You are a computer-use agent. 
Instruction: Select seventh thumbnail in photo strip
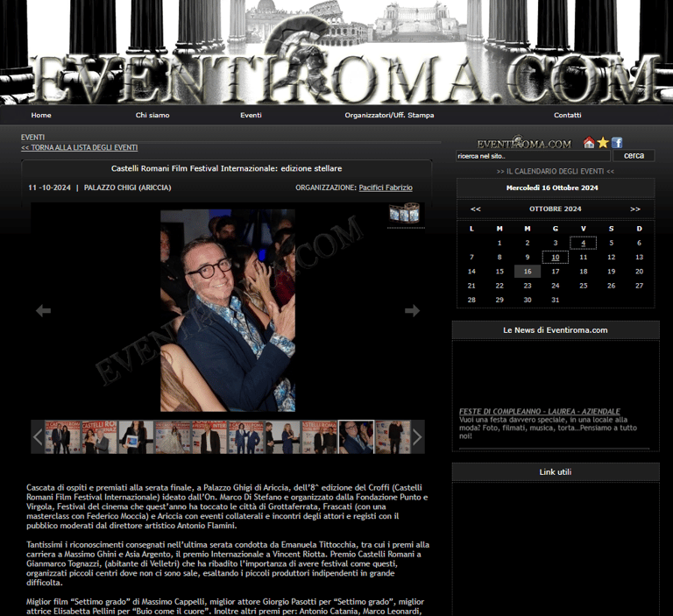coord(283,437)
